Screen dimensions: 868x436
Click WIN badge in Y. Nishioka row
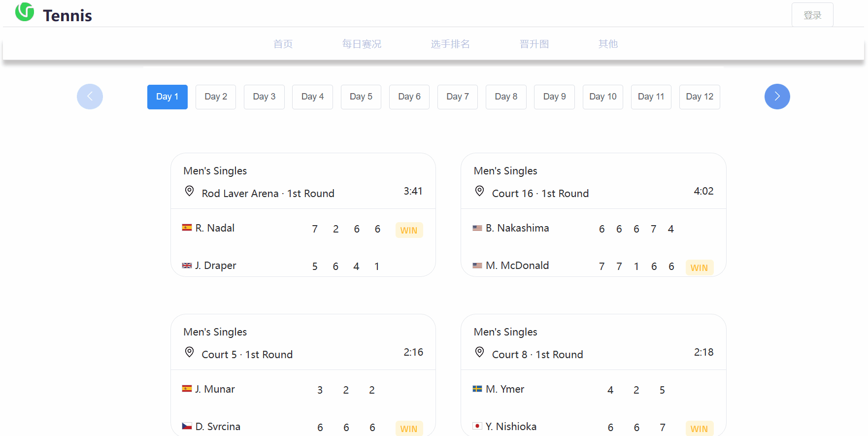coord(699,429)
